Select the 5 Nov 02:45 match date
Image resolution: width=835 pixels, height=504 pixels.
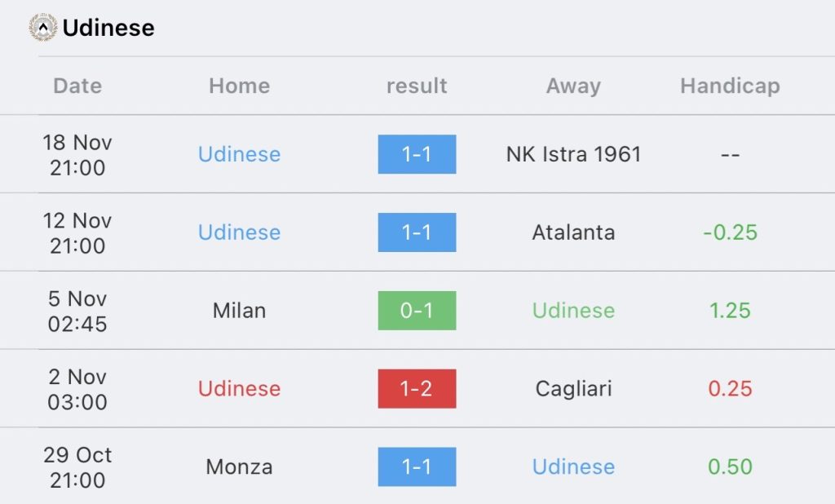[77, 312]
